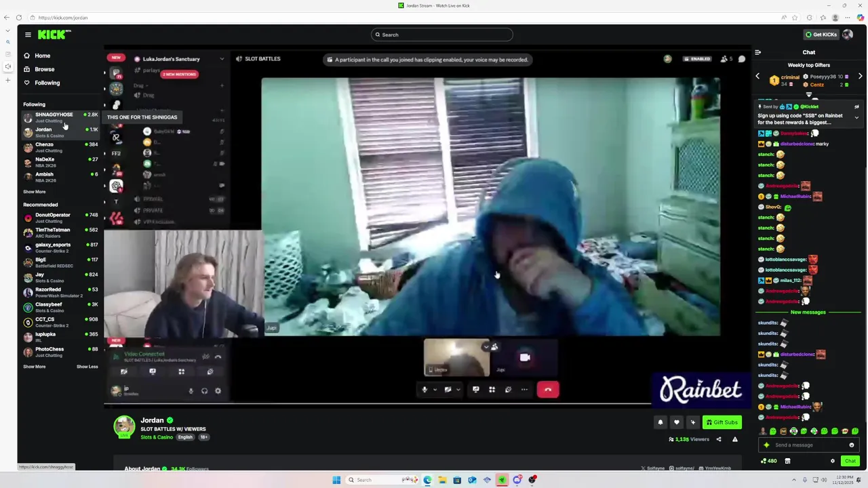Image resolution: width=868 pixels, height=488 pixels.
Task: Mute the microphone in the call bar
Action: pos(425,390)
